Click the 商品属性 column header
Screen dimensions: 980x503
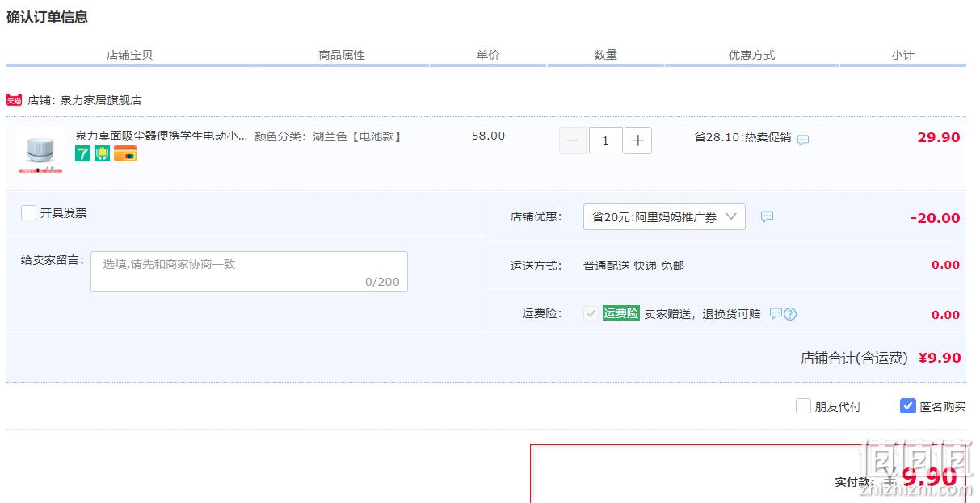coord(342,55)
